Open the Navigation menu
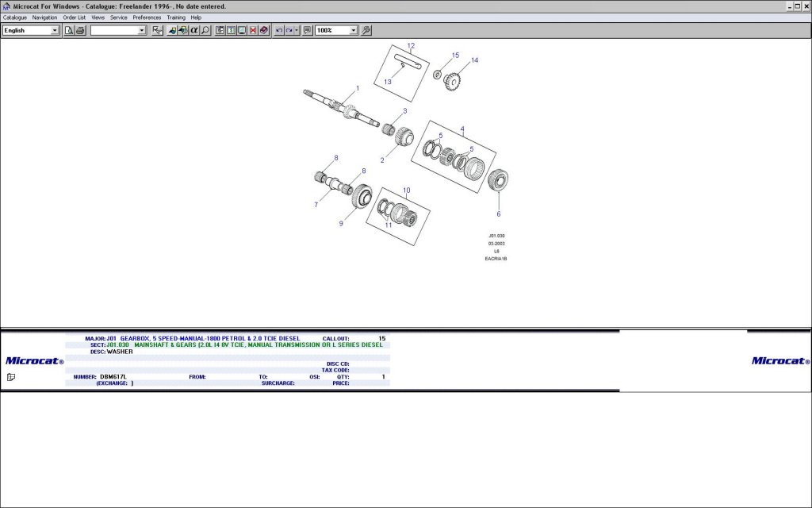 44,17
